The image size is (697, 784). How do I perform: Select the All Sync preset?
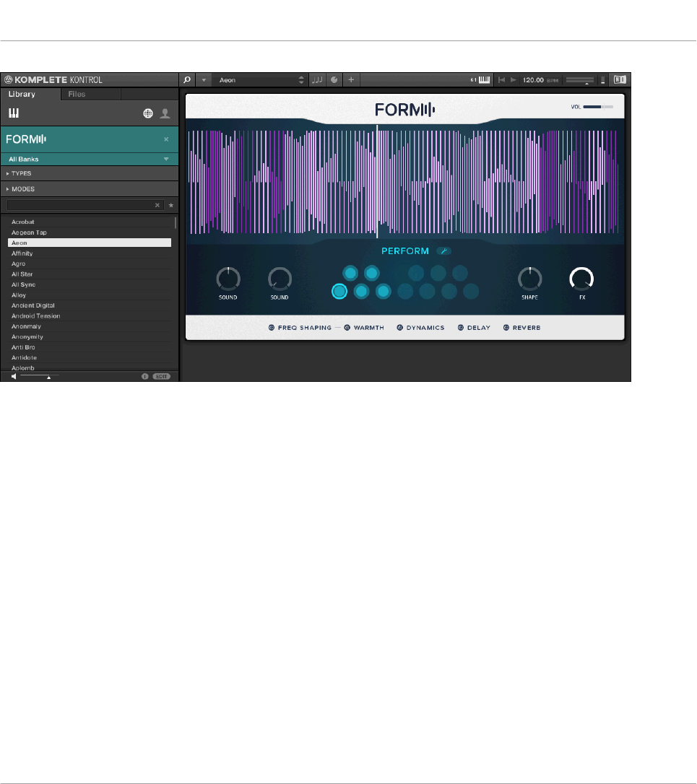90,284
